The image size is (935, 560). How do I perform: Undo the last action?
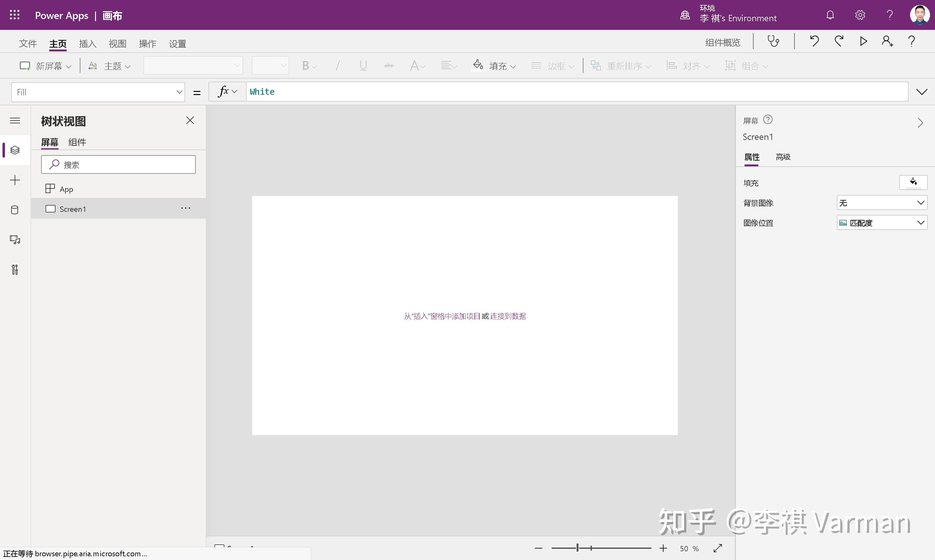(x=814, y=41)
